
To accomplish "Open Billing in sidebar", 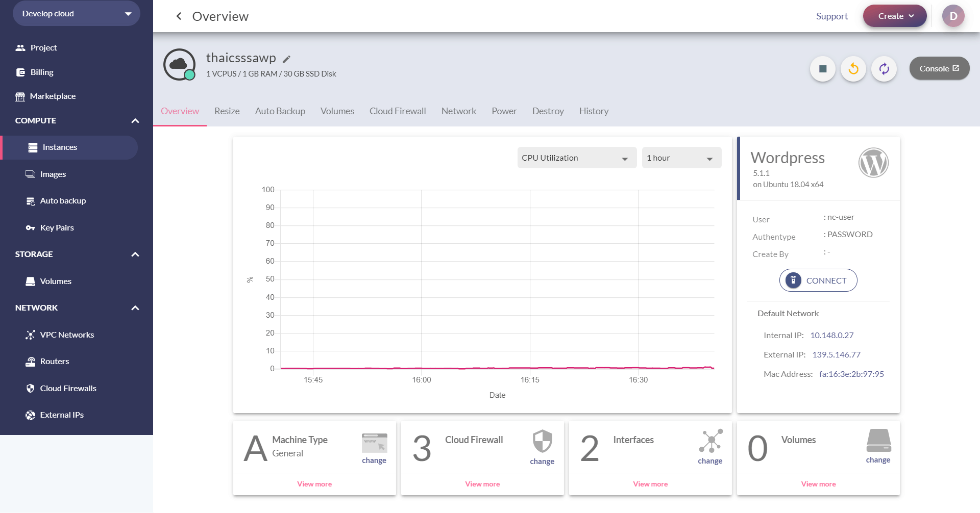I will click(34, 72).
